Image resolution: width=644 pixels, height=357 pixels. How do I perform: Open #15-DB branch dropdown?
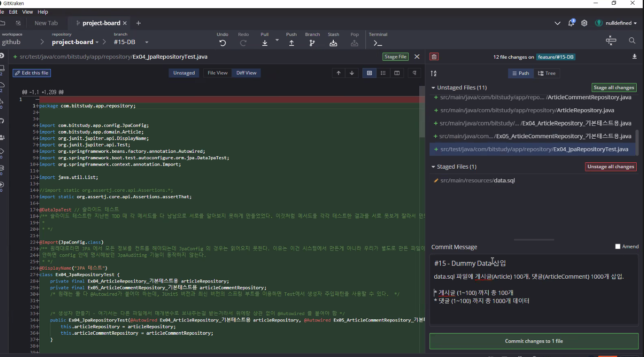tap(131, 42)
